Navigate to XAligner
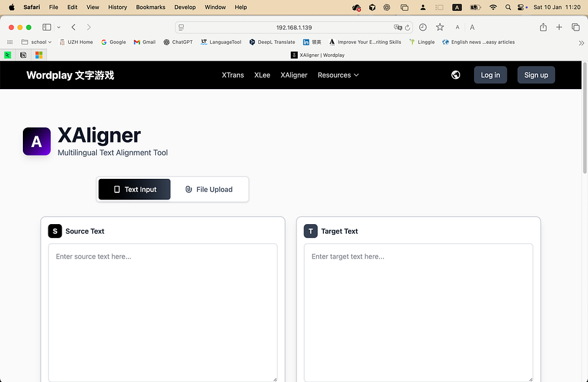588x382 pixels. tap(294, 75)
